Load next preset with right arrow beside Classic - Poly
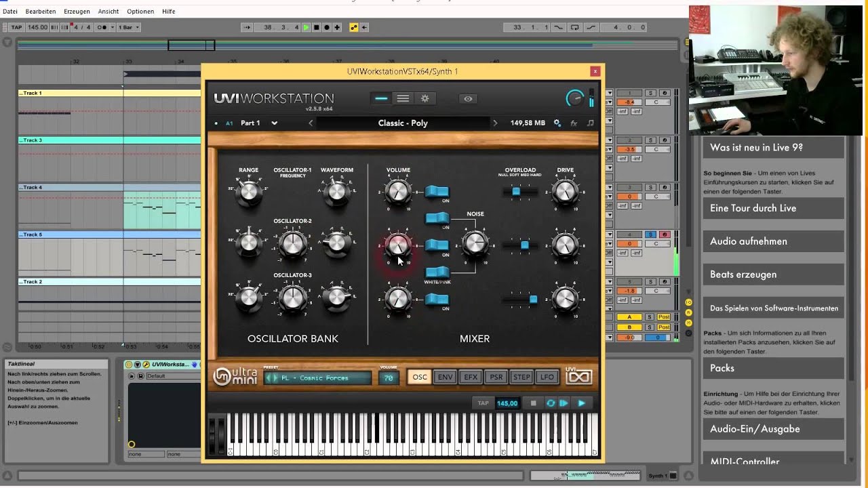Screen dimensions: 868x488 (495, 123)
